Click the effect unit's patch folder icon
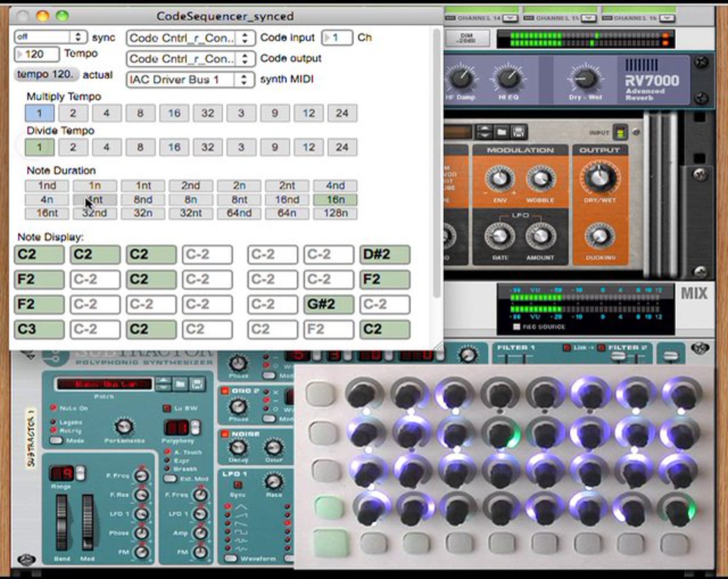Viewport: 728px width, 579px height. pyautogui.click(x=501, y=132)
